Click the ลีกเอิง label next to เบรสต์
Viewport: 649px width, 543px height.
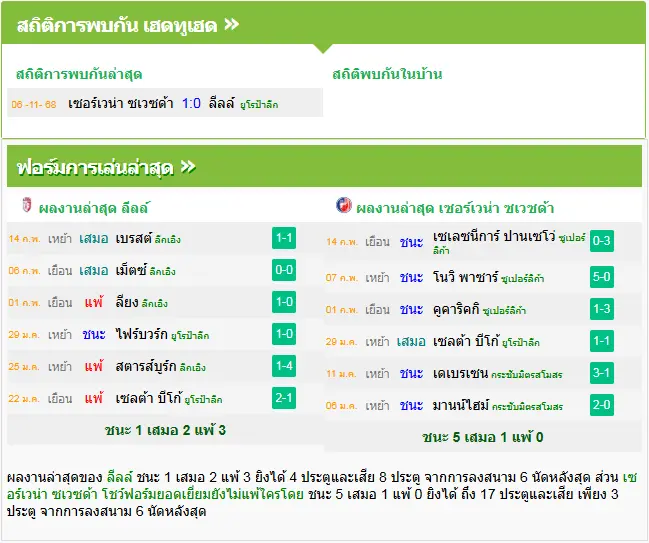coord(168,240)
